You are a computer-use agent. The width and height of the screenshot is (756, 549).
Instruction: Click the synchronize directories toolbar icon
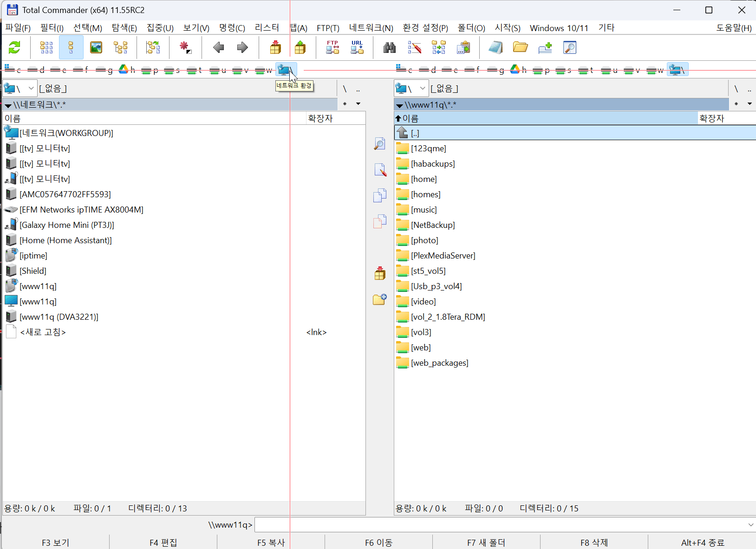tap(439, 47)
